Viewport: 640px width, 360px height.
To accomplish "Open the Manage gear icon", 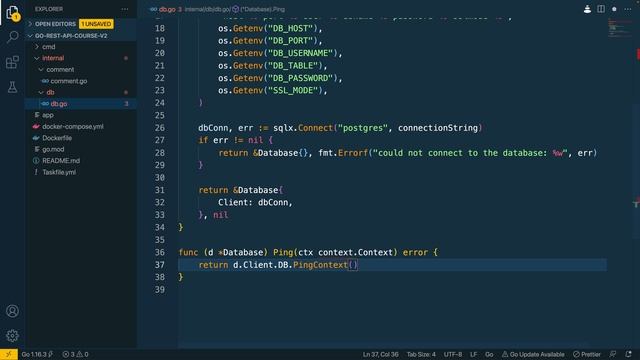I will [x=12, y=336].
